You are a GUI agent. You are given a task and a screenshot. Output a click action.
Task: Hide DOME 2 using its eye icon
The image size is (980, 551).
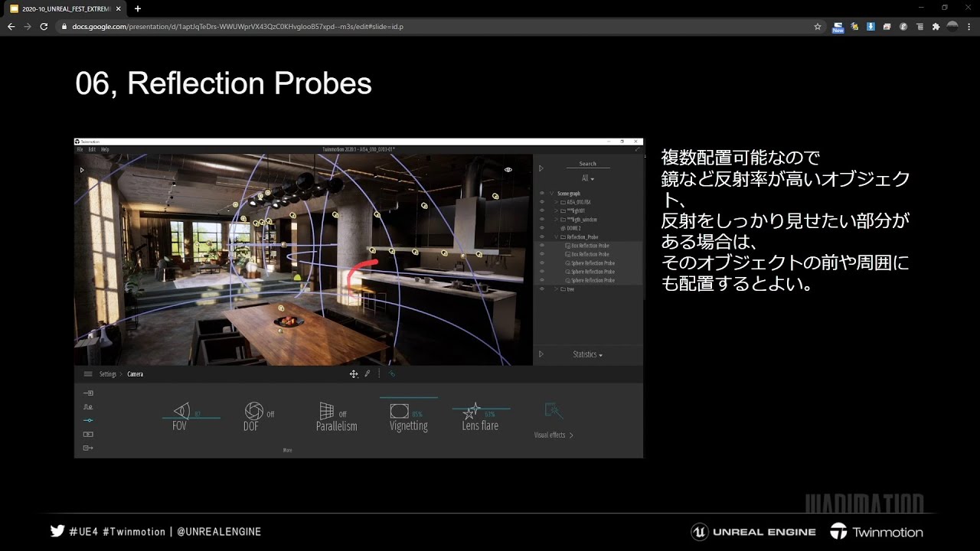(541, 228)
